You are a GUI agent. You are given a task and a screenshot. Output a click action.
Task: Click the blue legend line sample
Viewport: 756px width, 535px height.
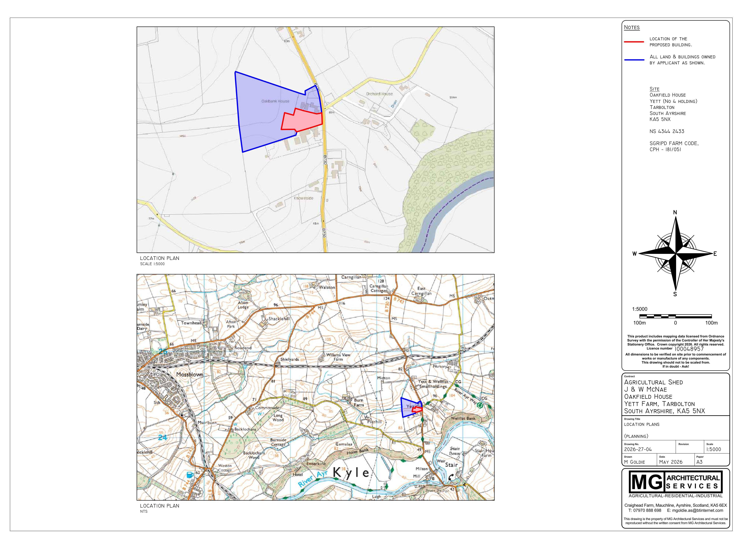pos(634,60)
